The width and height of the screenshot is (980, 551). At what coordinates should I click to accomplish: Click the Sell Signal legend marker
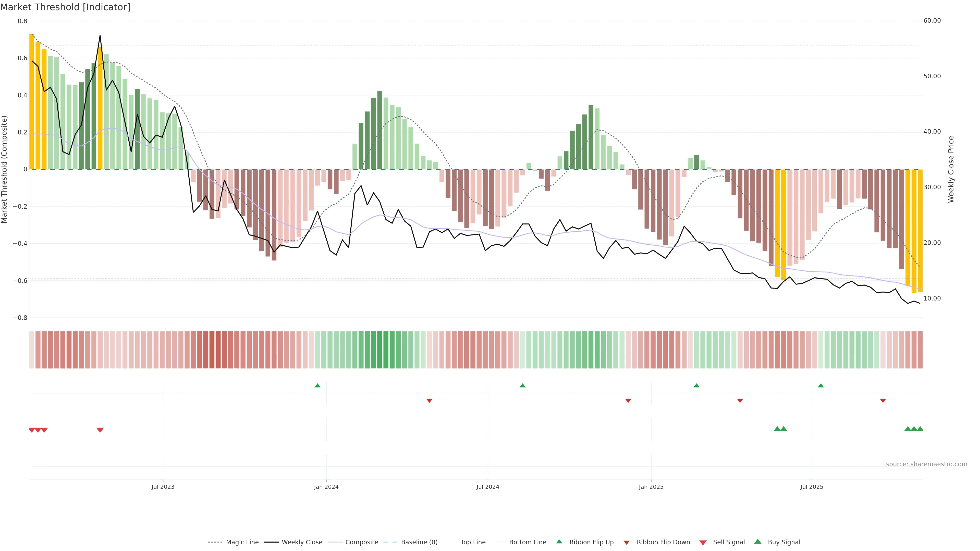703,543
